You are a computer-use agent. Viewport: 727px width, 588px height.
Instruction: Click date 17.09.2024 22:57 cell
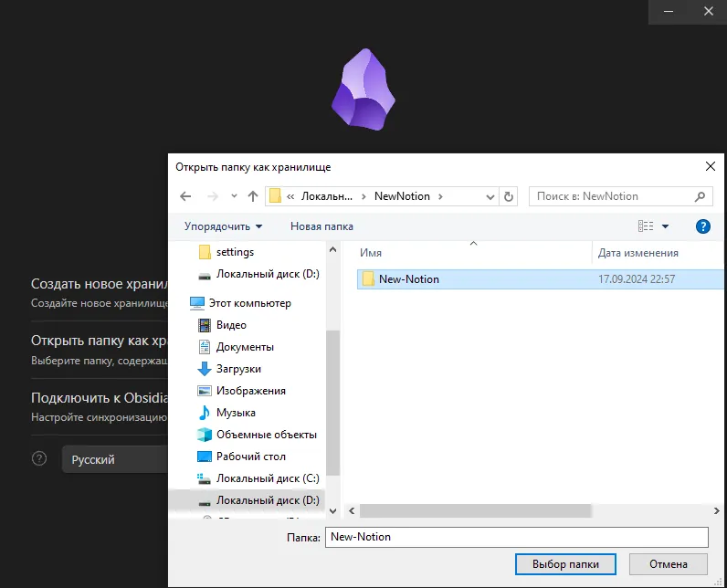[x=636, y=279]
